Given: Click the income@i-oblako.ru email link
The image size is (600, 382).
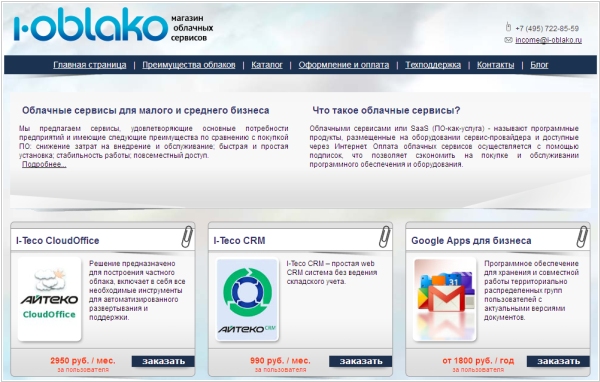Looking at the screenshot, I should [x=548, y=40].
